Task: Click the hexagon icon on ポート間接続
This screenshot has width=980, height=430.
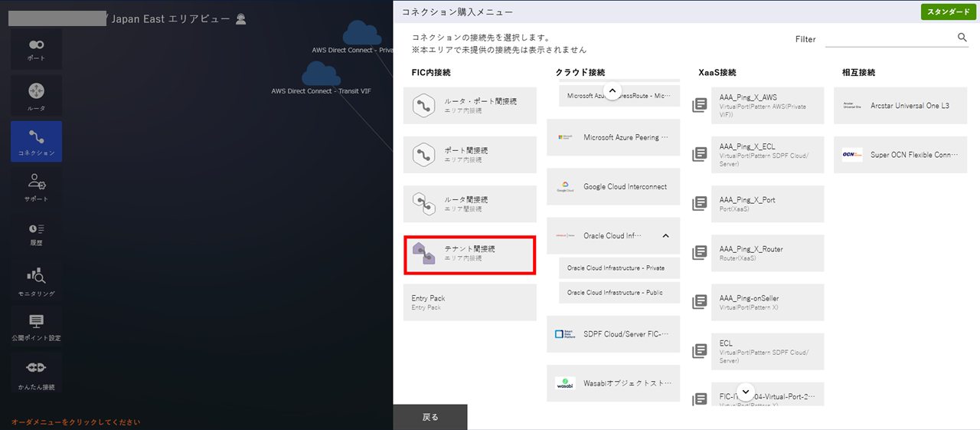Action: (x=423, y=155)
